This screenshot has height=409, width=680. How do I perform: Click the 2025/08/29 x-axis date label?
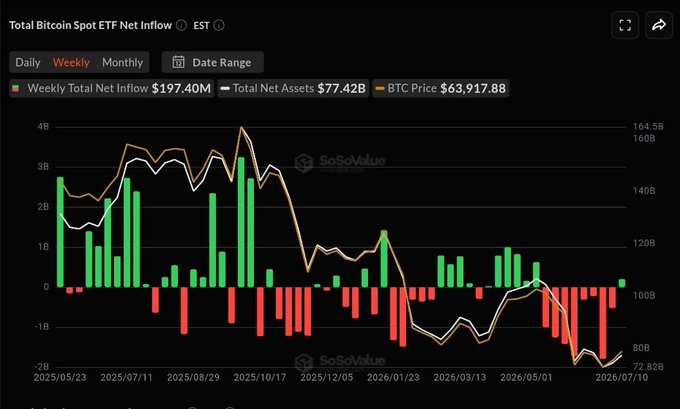click(193, 377)
